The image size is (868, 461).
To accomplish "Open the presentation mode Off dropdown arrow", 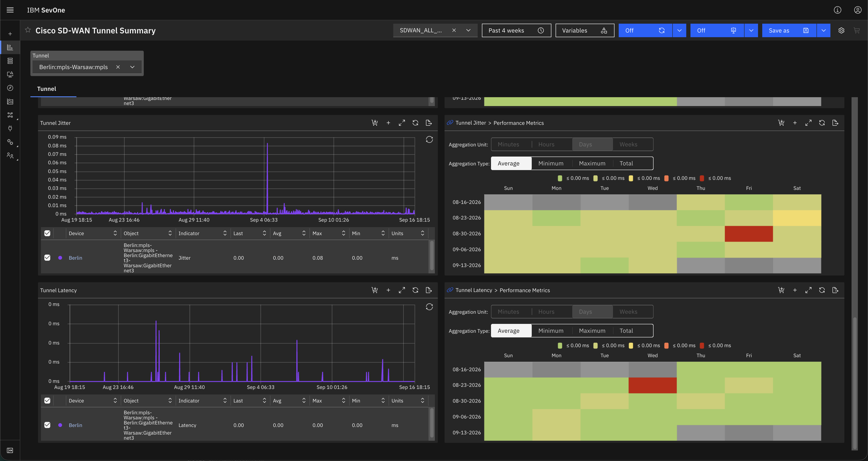I will coord(751,30).
